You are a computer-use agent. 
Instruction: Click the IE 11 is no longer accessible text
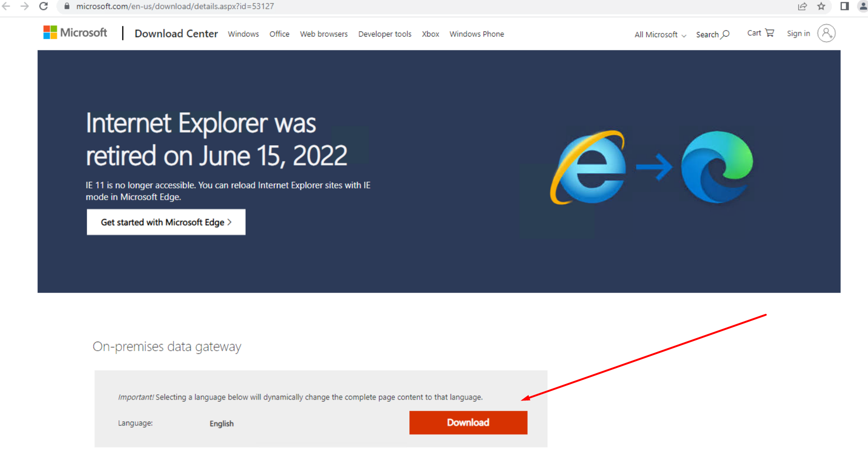click(228, 191)
